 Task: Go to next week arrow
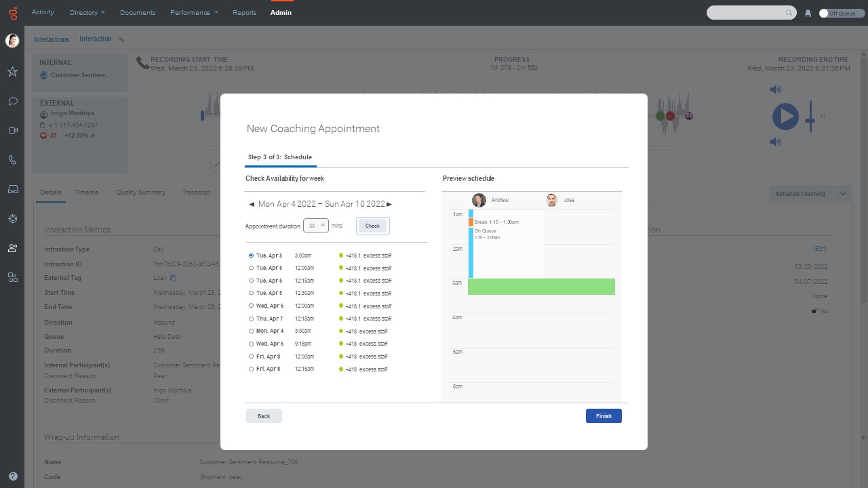389,204
